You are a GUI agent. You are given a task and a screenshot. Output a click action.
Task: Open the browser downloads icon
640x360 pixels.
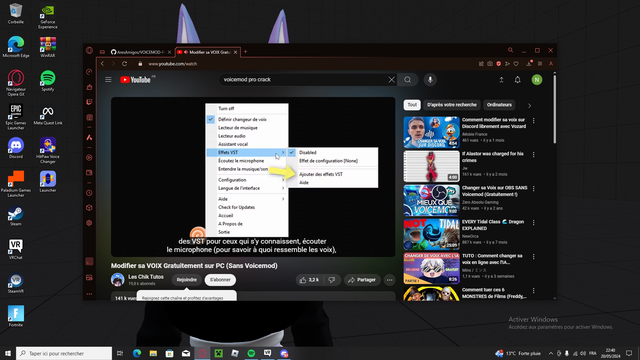tap(529, 64)
